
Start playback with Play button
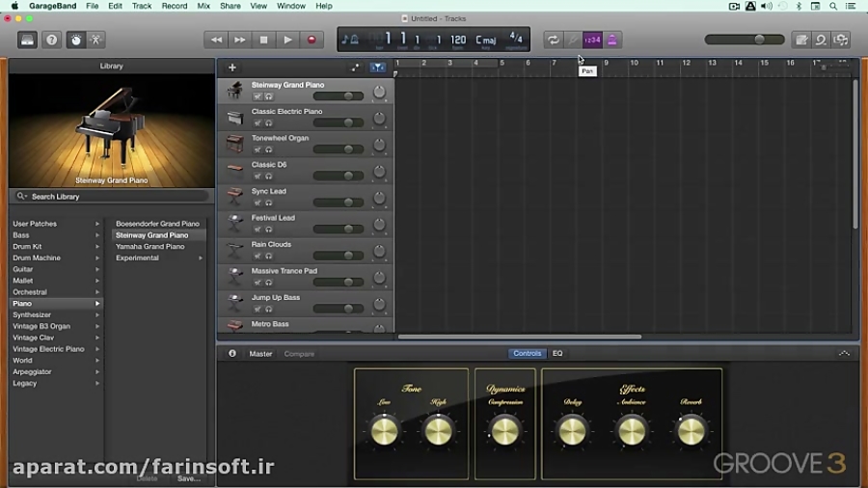tap(287, 40)
